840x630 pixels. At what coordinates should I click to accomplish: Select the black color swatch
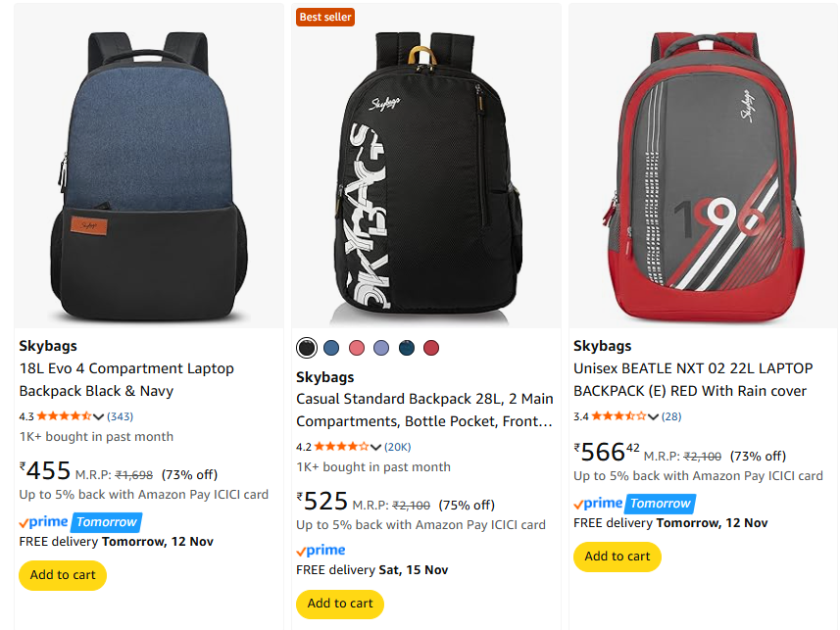coord(307,348)
